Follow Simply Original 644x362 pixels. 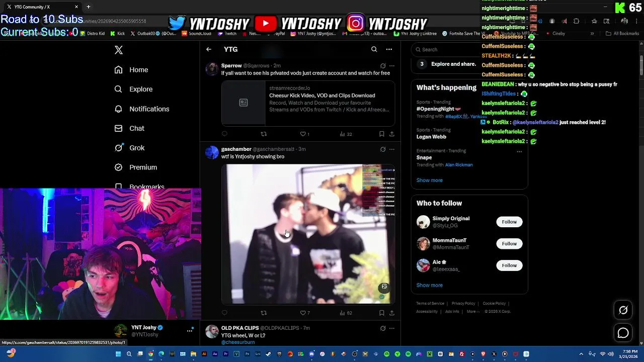pyautogui.click(x=509, y=222)
